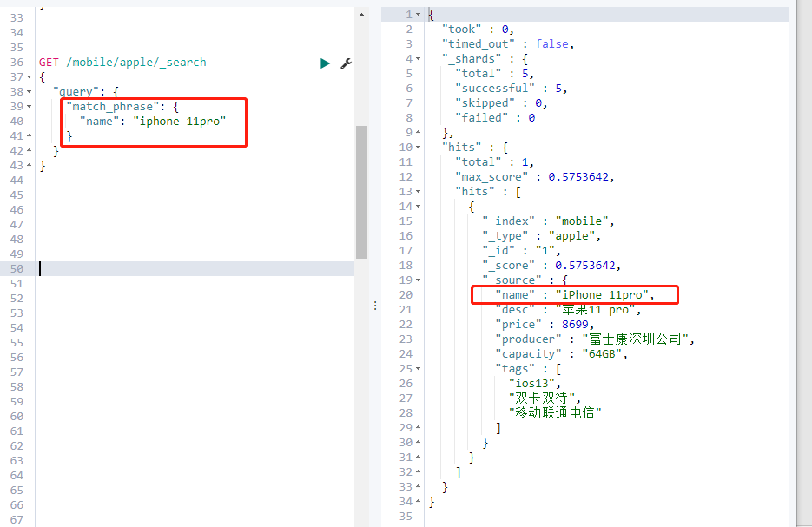Click the "skipped" : 0 line
This screenshot has width=812, height=527.
point(501,103)
